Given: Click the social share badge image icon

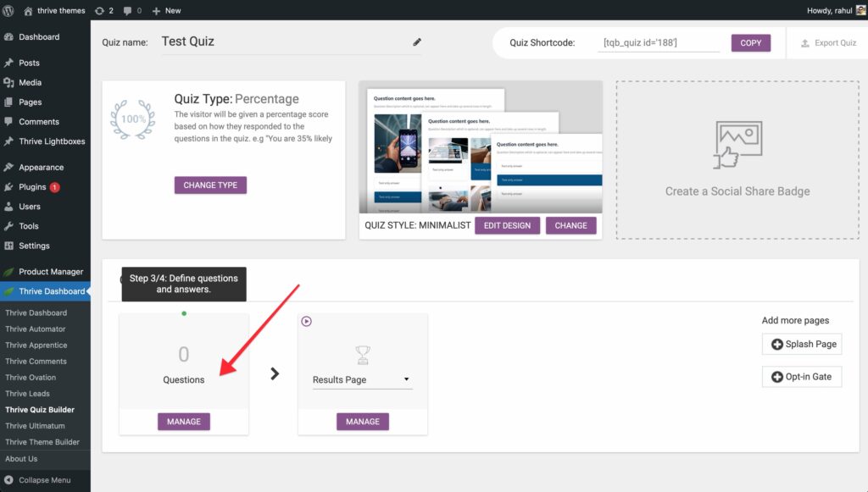Looking at the screenshot, I should click(x=737, y=146).
